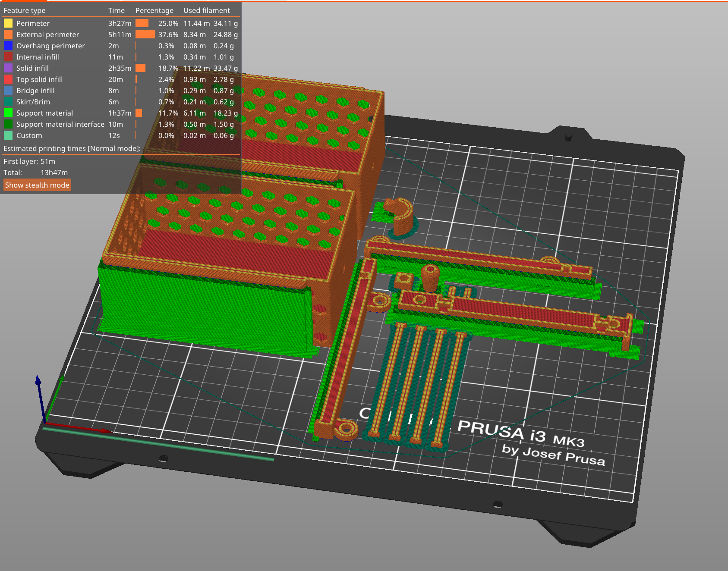Image resolution: width=728 pixels, height=571 pixels.
Task: Toggle Overhang perimeter feature visibility
Action: tap(50, 46)
